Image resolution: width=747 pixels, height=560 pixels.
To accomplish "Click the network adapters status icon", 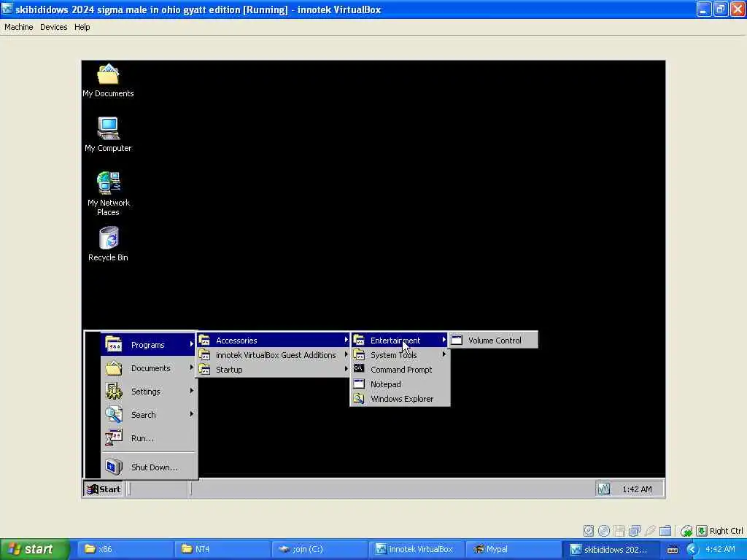I will click(635, 531).
